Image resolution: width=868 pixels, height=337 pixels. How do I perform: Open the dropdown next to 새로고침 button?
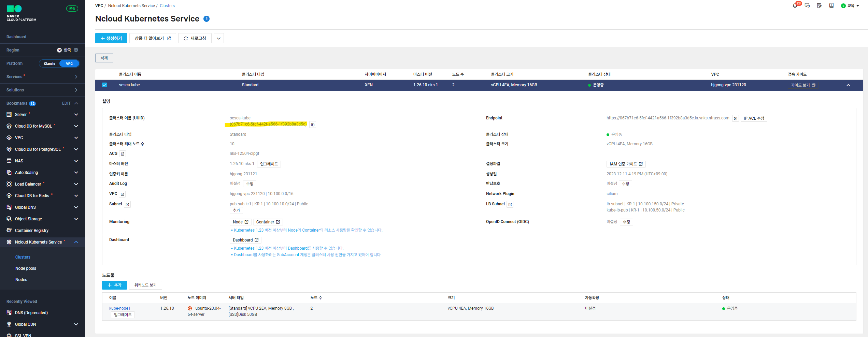click(x=218, y=38)
